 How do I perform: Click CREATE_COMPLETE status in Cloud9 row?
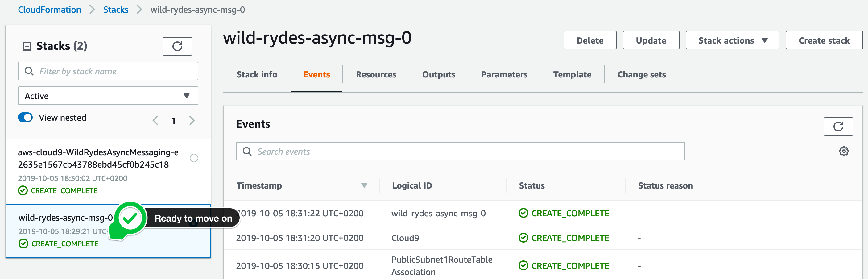tap(564, 238)
